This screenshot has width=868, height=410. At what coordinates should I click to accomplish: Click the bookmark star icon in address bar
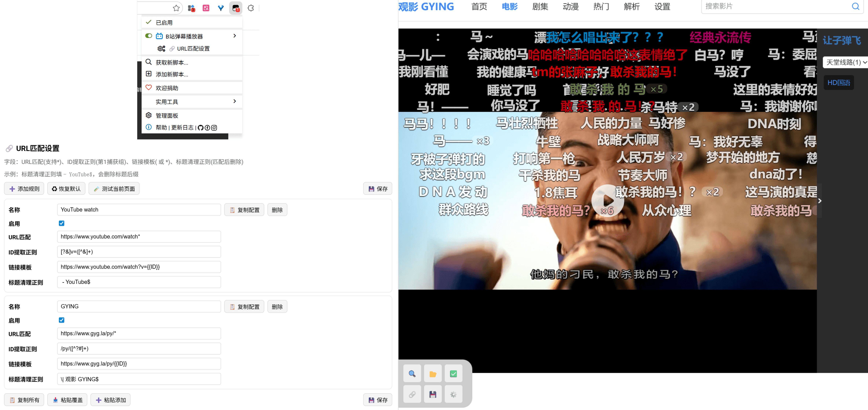176,8
